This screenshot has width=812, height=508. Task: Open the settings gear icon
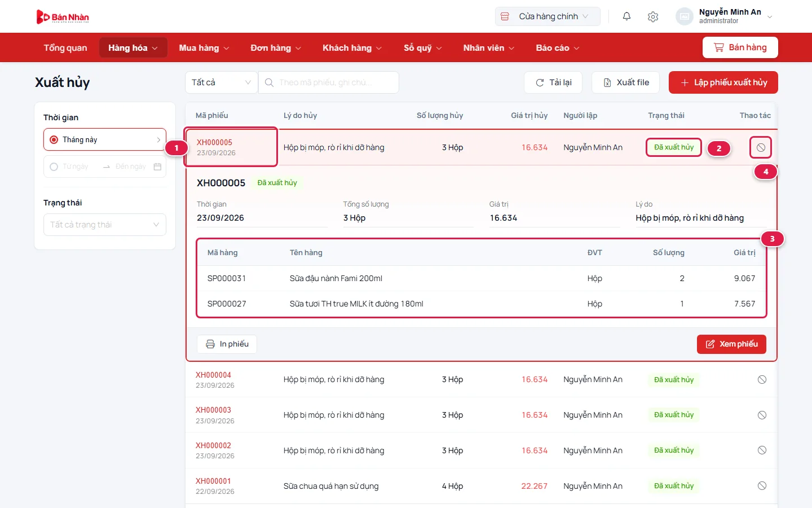click(653, 16)
